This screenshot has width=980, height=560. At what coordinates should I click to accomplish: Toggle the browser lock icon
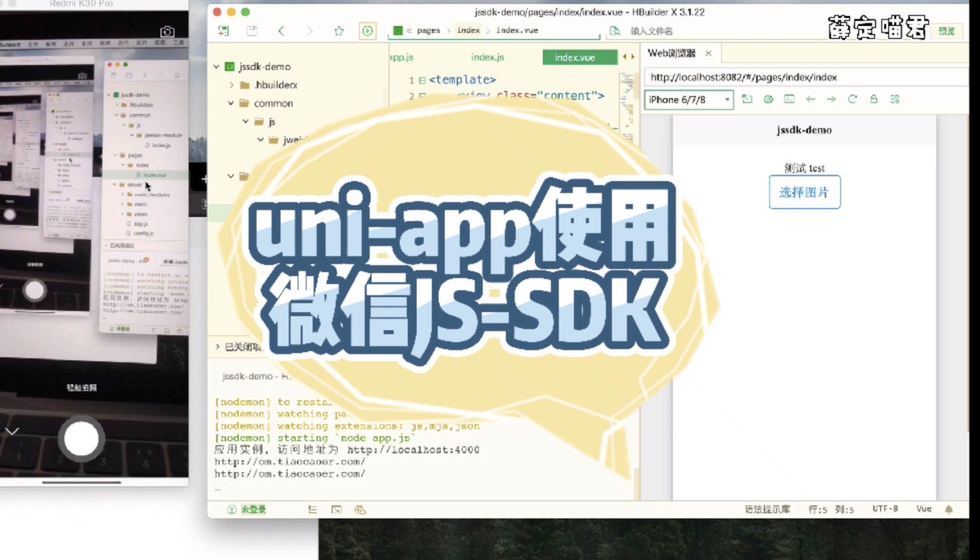873,100
